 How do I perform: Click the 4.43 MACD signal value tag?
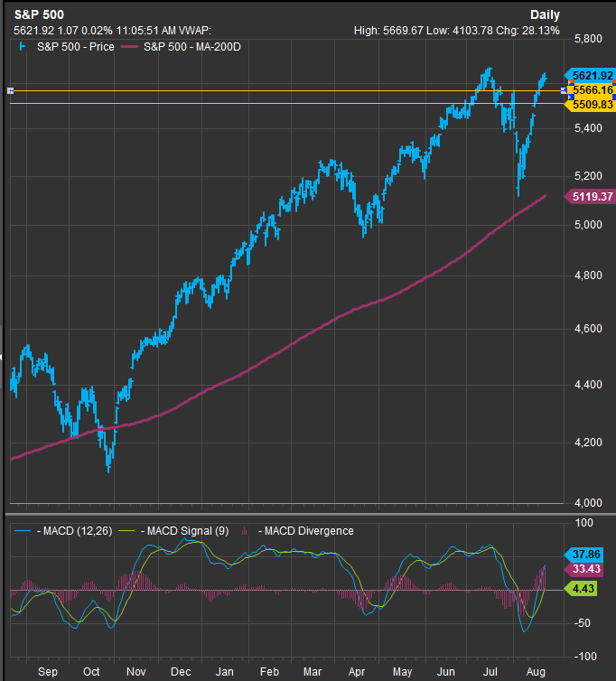pyautogui.click(x=581, y=589)
